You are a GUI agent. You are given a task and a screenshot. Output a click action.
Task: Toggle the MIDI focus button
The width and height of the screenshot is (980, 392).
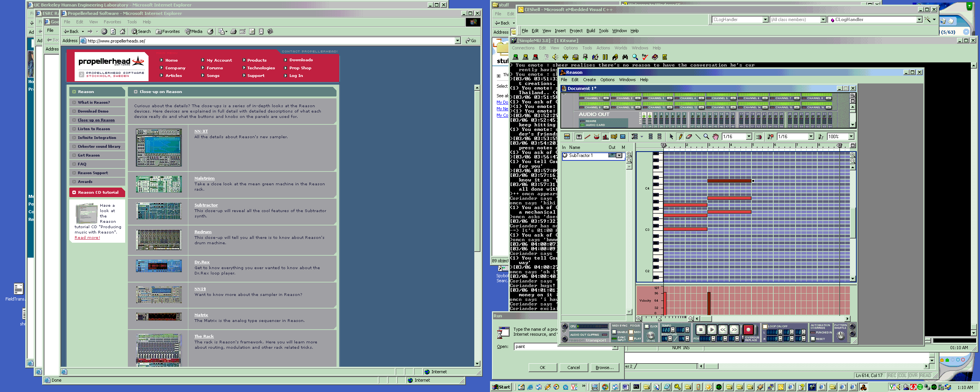click(x=631, y=332)
